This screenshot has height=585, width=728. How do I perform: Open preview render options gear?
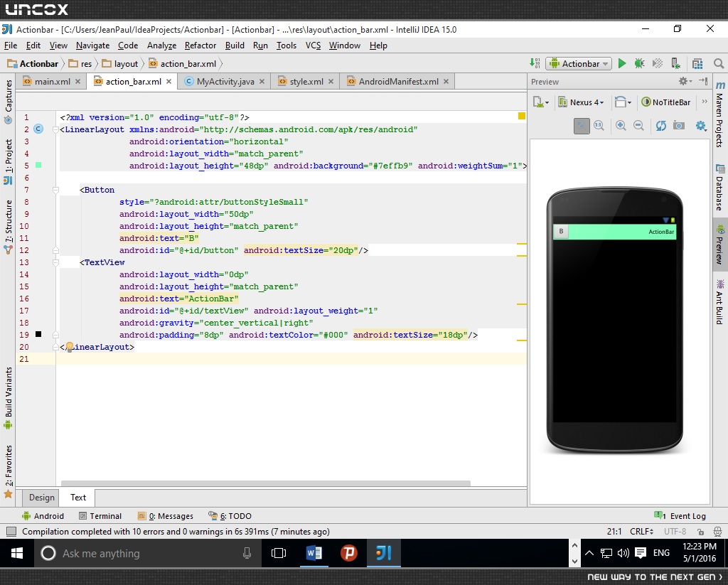[x=701, y=125]
